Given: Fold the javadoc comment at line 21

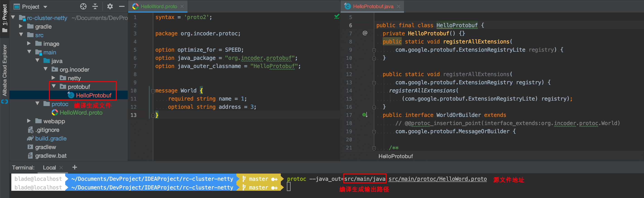Looking at the screenshot, I should [x=374, y=148].
